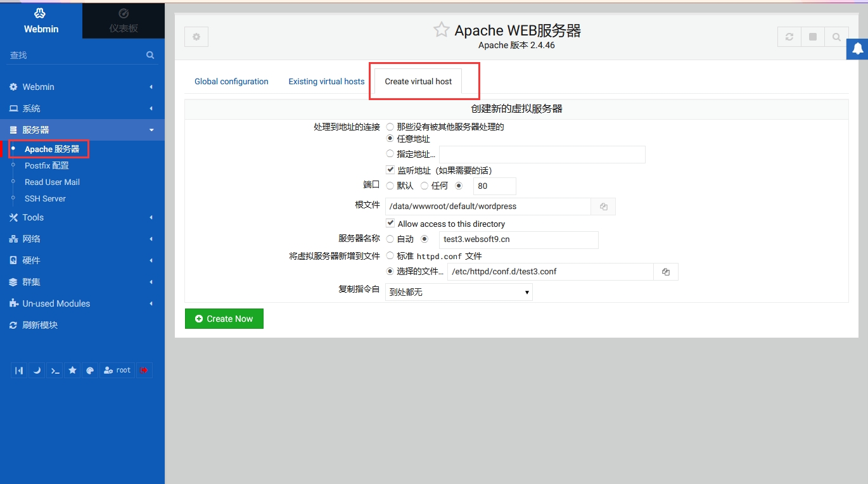Open the command shell terminal icon

coord(55,371)
